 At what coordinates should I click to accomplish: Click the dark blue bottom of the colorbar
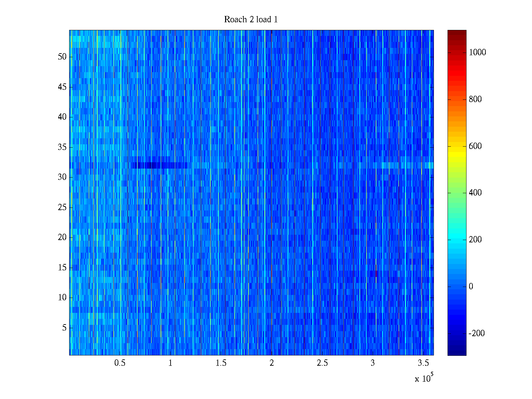tap(457, 351)
